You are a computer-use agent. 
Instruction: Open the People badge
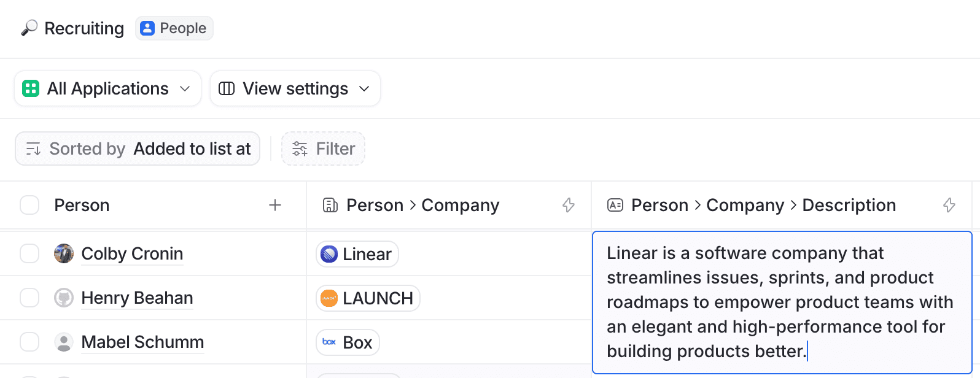point(174,28)
